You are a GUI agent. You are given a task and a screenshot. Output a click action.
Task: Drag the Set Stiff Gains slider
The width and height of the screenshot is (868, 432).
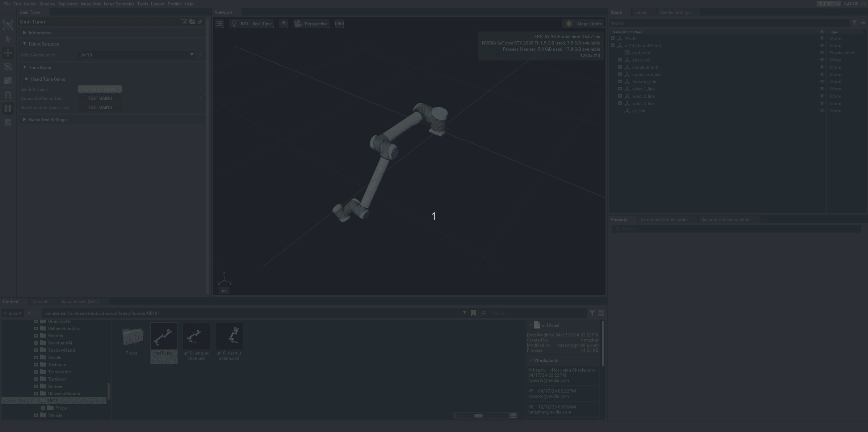100,89
